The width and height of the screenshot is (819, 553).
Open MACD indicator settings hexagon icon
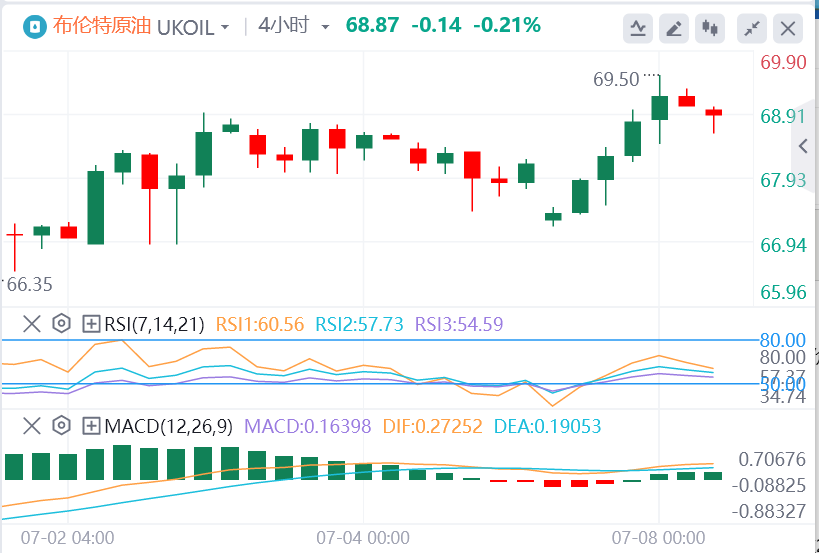pos(61,427)
